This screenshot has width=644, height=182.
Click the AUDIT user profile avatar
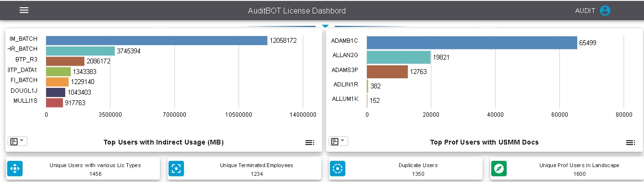605,11
